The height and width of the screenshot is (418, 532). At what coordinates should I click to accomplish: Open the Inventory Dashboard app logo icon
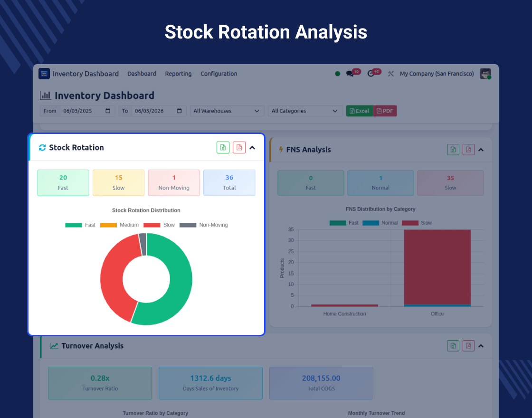tap(44, 74)
